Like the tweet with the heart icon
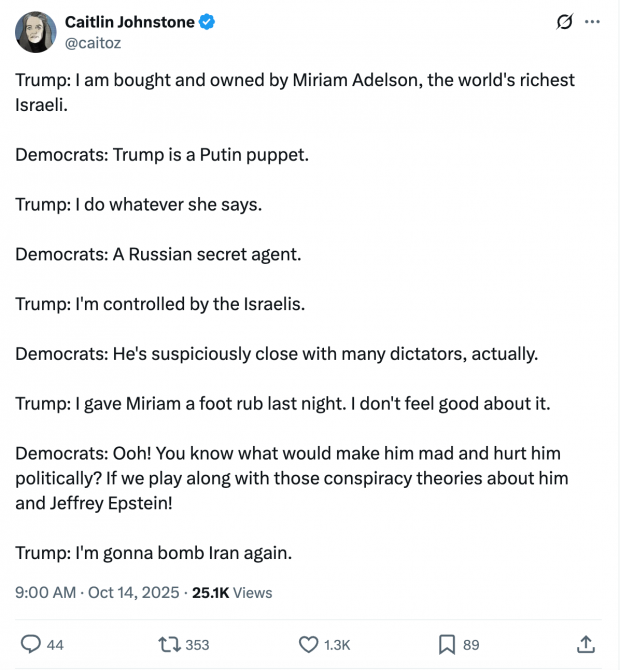Viewport: 620px width, 670px height. pyautogui.click(x=309, y=644)
